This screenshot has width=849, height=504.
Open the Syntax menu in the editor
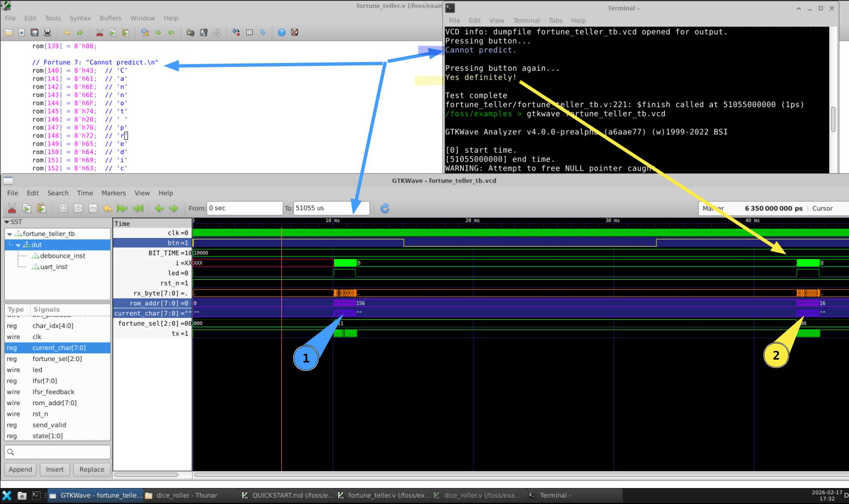(80, 18)
